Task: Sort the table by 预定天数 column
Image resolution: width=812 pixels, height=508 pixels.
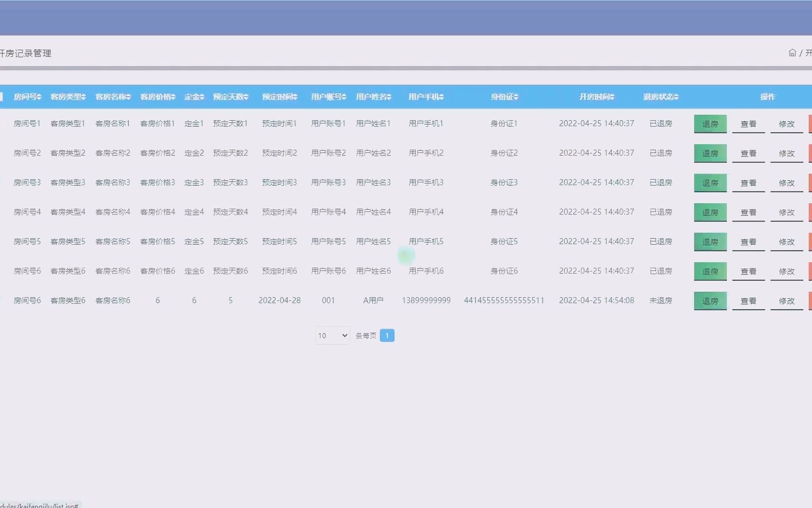Action: pyautogui.click(x=230, y=97)
